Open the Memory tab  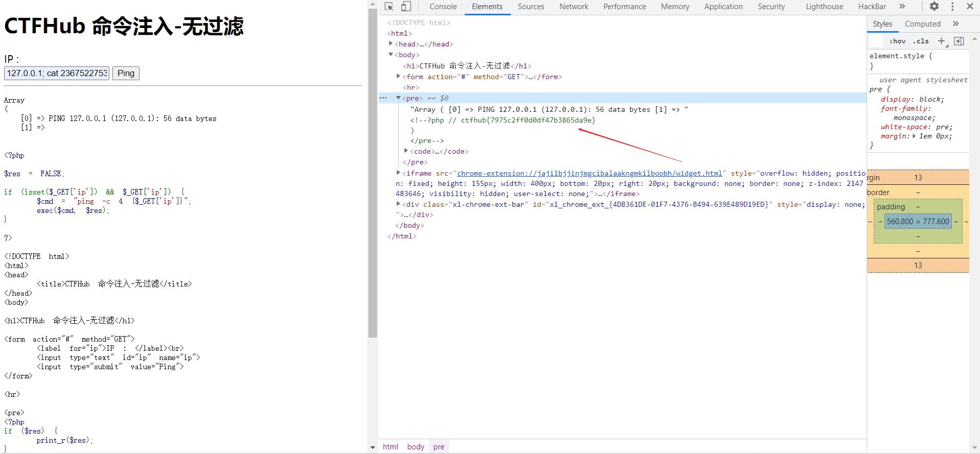pyautogui.click(x=675, y=7)
